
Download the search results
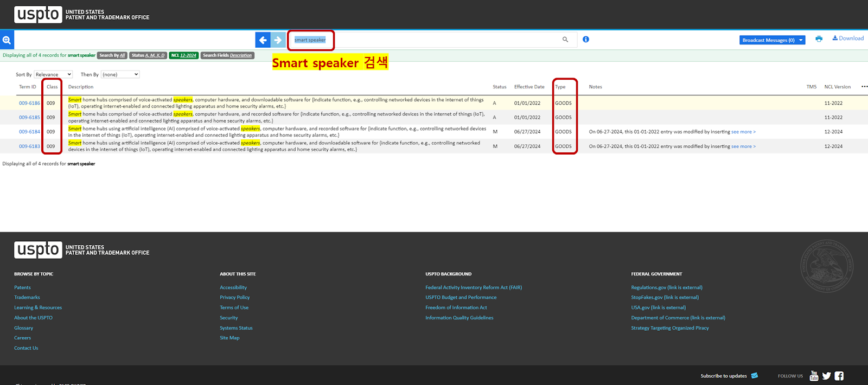tap(848, 39)
